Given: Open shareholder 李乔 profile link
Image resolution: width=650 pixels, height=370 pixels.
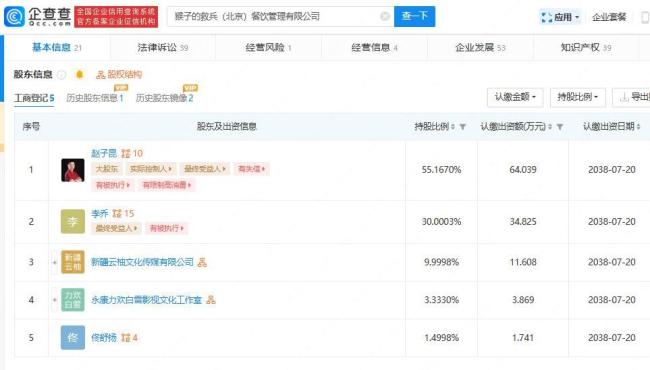Looking at the screenshot, I should 100,213.
